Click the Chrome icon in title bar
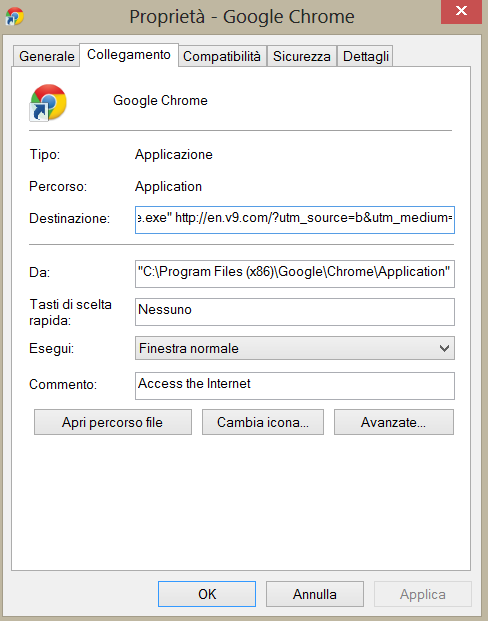 click(15, 16)
